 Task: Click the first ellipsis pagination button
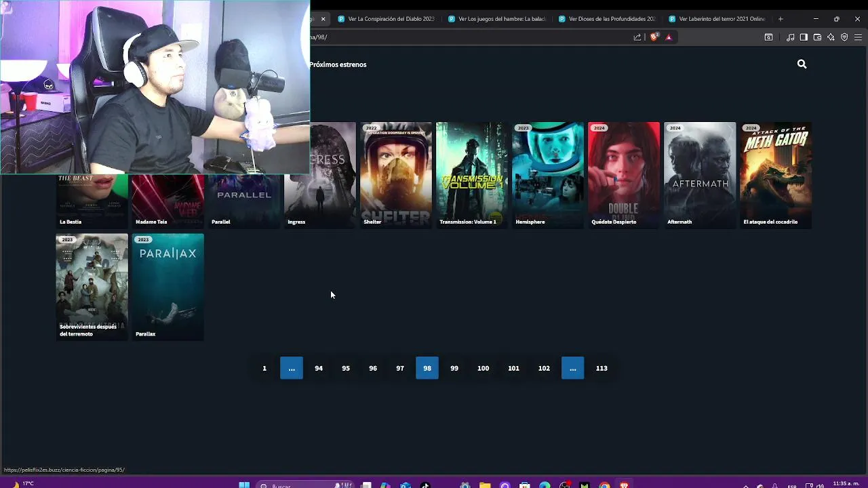(292, 368)
